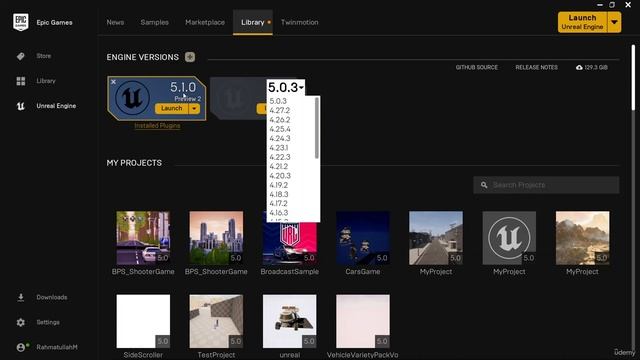Open MyProject with Unreal logo thumbnail
Screen dimensions: 640x360
click(x=509, y=238)
